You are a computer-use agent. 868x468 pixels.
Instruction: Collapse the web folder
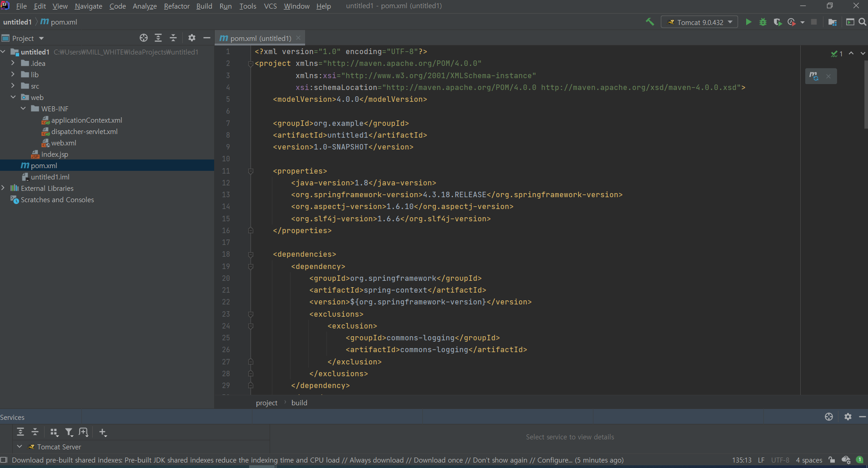pyautogui.click(x=13, y=97)
